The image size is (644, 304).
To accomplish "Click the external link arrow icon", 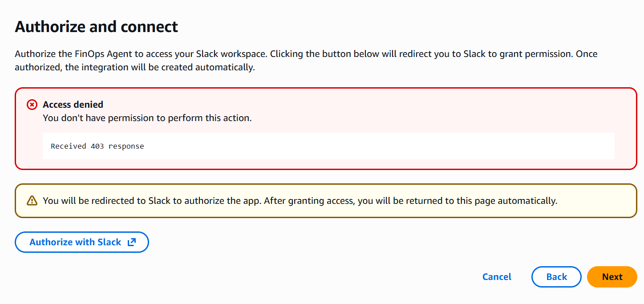I will 132,242.
